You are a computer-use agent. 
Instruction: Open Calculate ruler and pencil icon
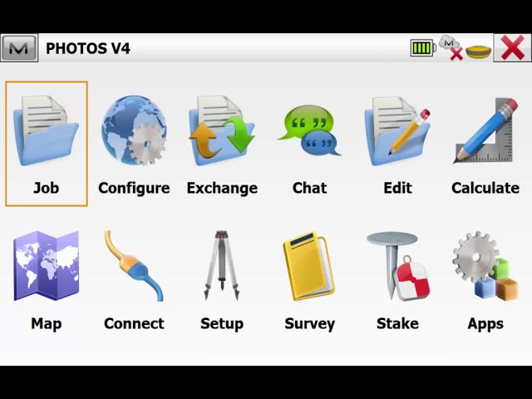485,131
